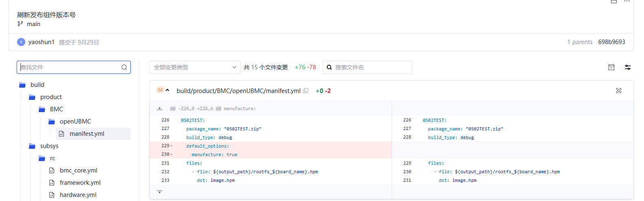Click the yaoshun1 avatar
The width and height of the screenshot is (644, 201).
21,42
